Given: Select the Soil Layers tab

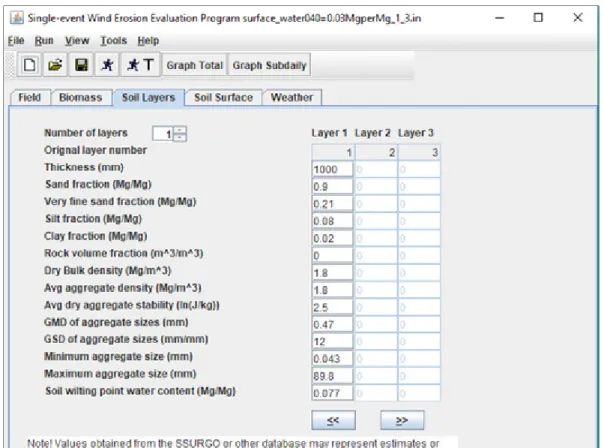Looking at the screenshot, I should (x=148, y=97).
